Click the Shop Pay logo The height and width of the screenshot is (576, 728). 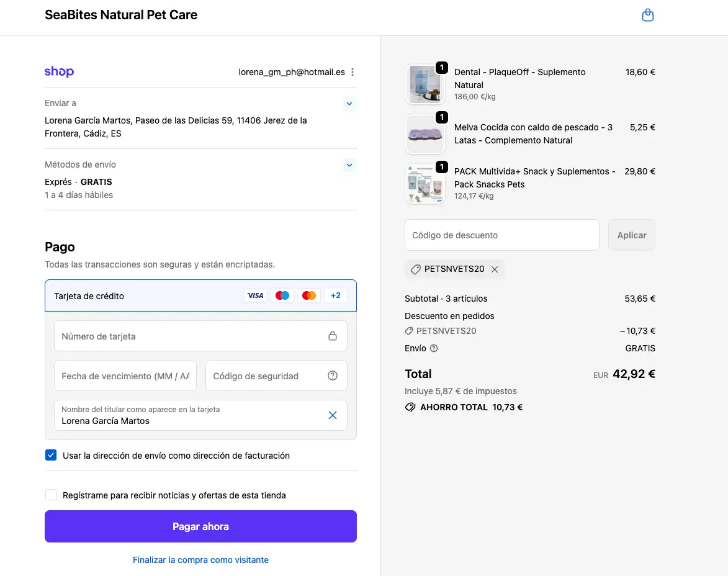59,72
